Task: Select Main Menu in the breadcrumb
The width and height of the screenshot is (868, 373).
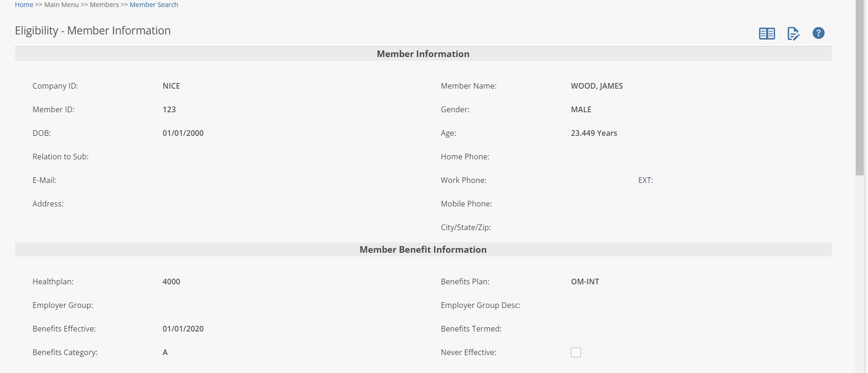Action: 61,5
